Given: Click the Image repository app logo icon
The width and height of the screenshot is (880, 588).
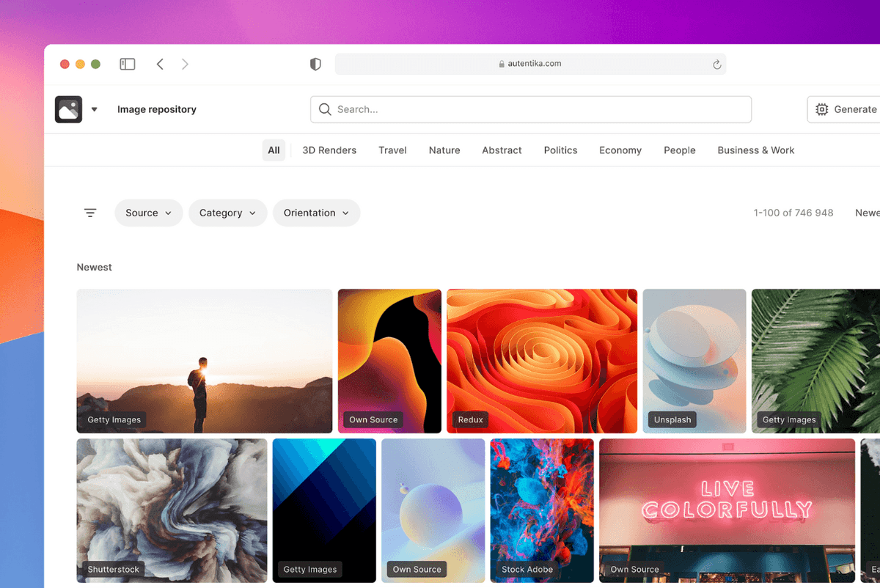Looking at the screenshot, I should 68,109.
